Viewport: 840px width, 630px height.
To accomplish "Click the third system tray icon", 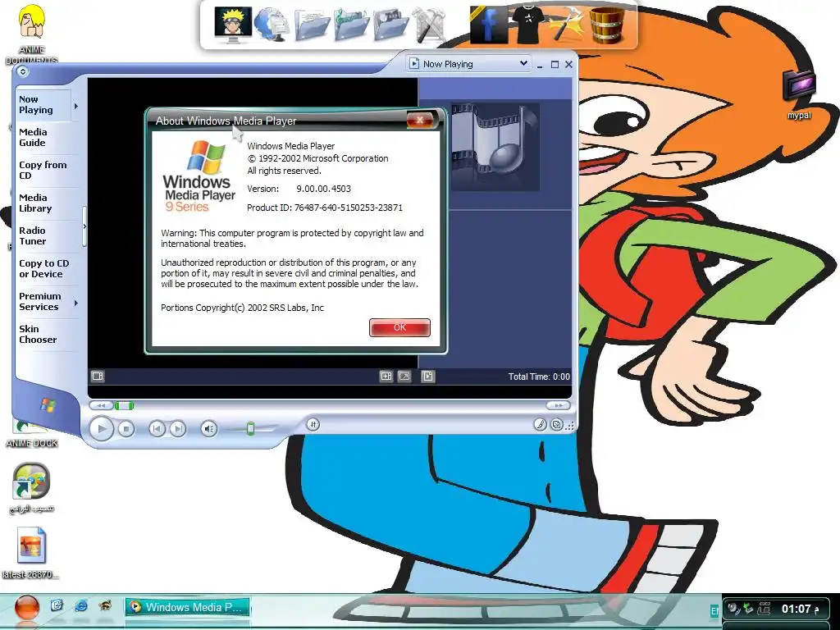I will (x=764, y=609).
